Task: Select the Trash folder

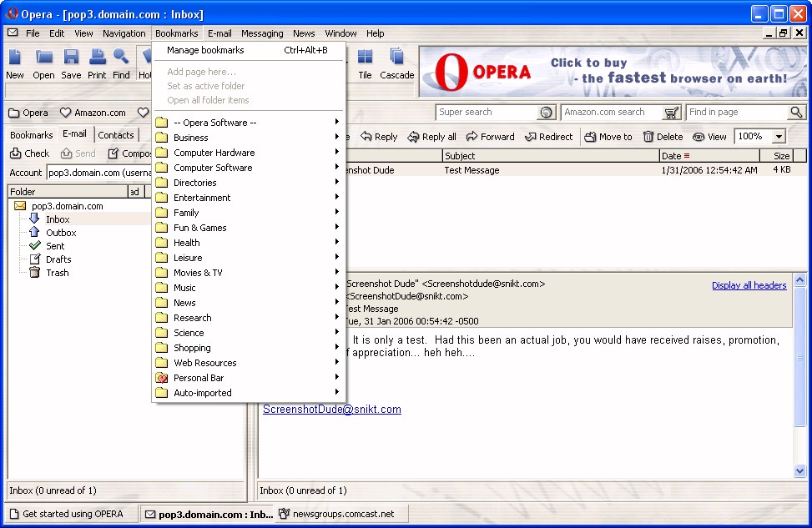Action: click(x=57, y=274)
